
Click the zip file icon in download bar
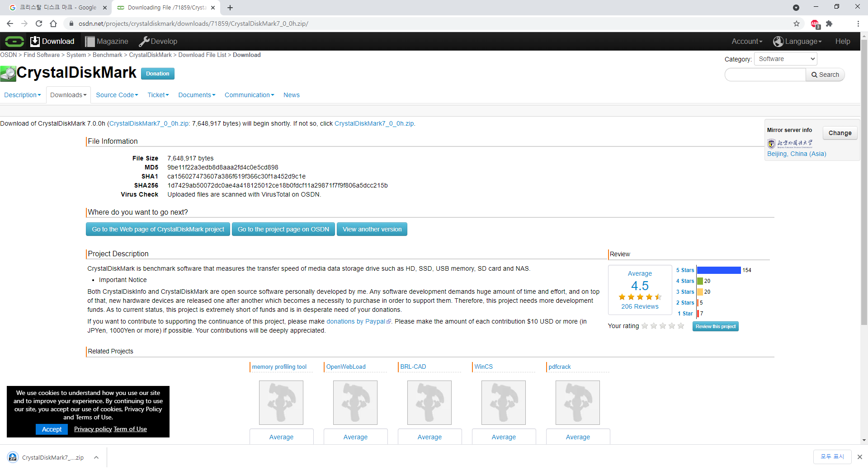coord(13,457)
